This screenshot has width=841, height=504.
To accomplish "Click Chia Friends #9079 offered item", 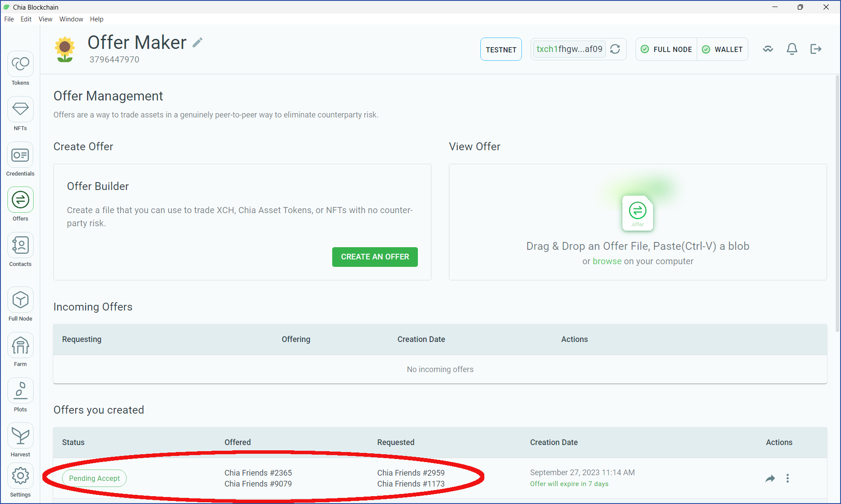I will click(258, 484).
